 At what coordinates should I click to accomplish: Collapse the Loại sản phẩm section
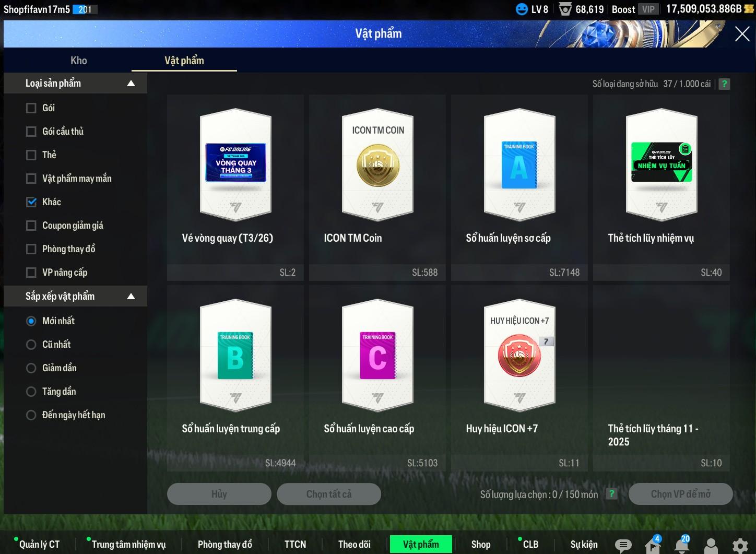(131, 84)
